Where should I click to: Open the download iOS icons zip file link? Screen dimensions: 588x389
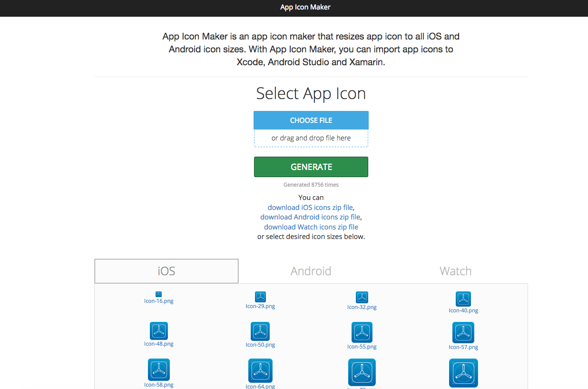pos(310,207)
